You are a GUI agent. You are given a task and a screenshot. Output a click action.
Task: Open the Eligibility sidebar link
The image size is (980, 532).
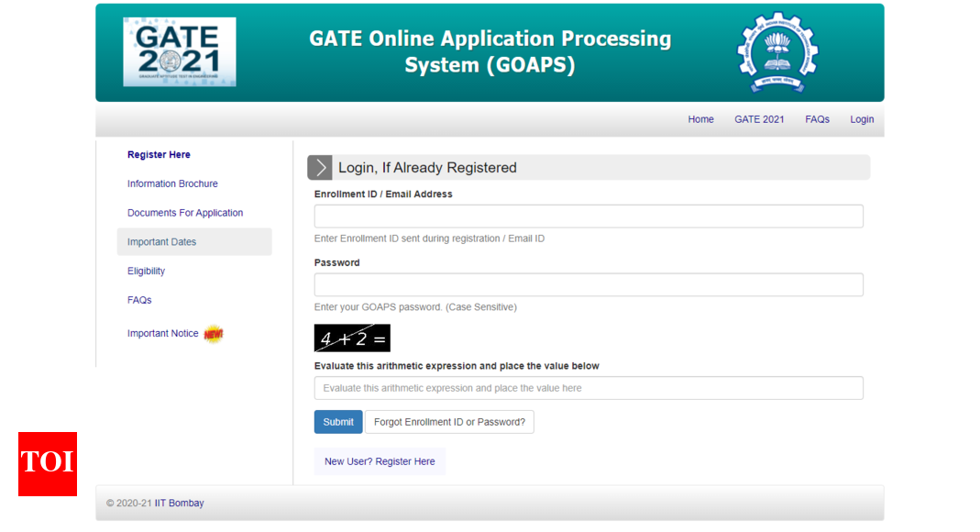[x=147, y=271]
